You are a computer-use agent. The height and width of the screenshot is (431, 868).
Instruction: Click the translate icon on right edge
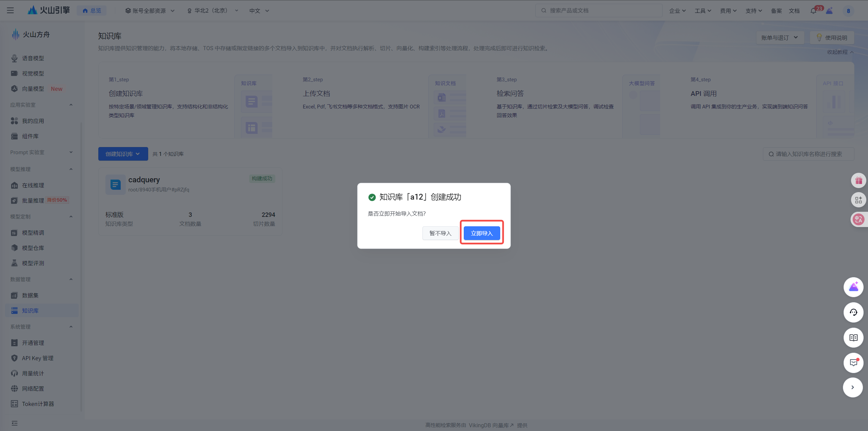pos(859,220)
